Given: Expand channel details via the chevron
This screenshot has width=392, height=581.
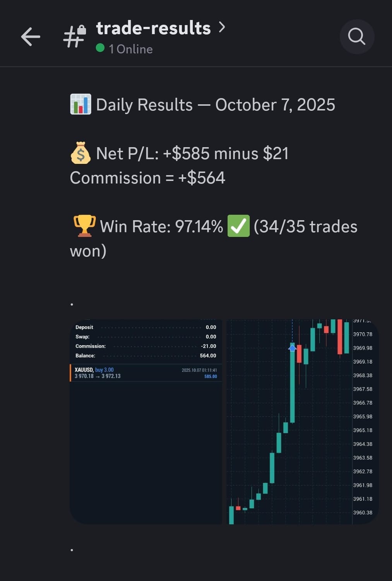Looking at the screenshot, I should pos(222,27).
